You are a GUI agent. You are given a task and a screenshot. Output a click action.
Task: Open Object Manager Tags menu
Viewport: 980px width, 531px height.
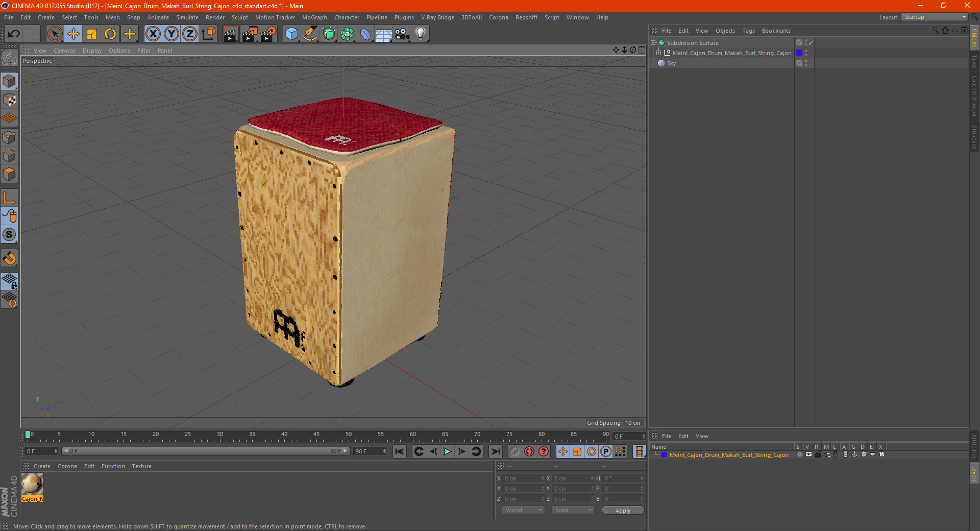[748, 31]
